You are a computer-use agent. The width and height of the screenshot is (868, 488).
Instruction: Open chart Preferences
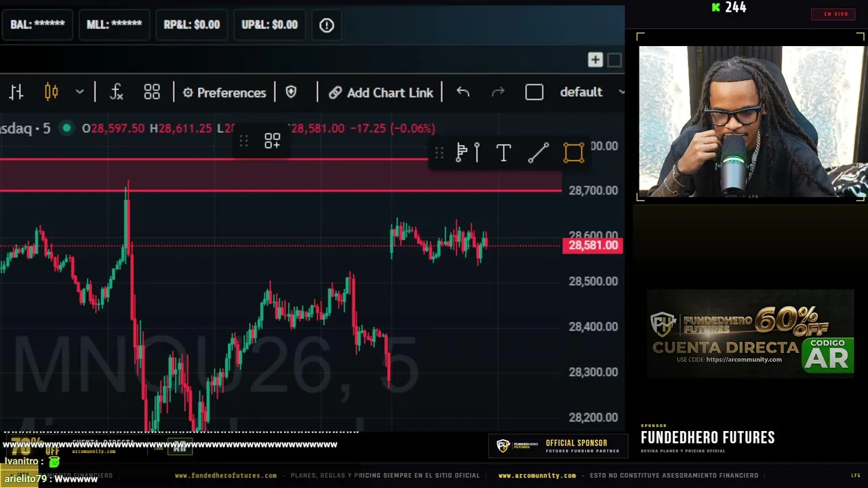pos(224,93)
